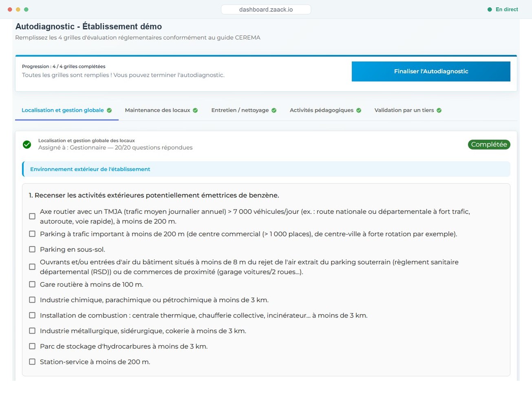Open the Validation par un tiers tab
The image size is (532, 393).
[408, 110]
